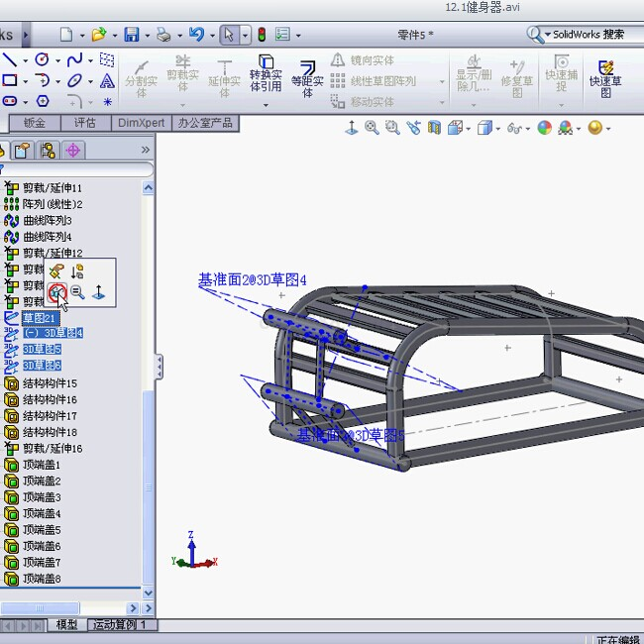
Task: Switch to the 钣金 (Sheet Metal) tab
Action: pyautogui.click(x=34, y=123)
